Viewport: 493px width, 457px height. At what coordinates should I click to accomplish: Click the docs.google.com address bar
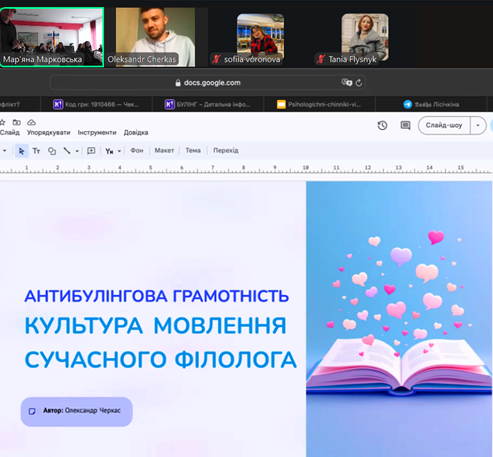coord(208,83)
